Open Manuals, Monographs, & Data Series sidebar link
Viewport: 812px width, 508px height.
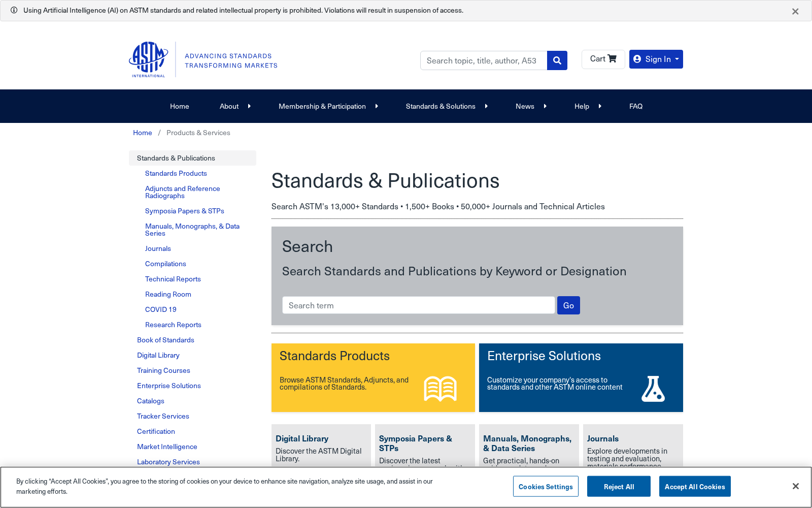point(192,230)
